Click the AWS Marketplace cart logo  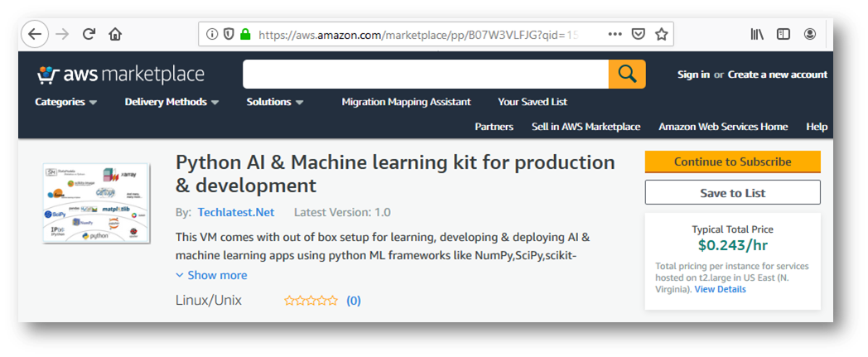(121, 75)
